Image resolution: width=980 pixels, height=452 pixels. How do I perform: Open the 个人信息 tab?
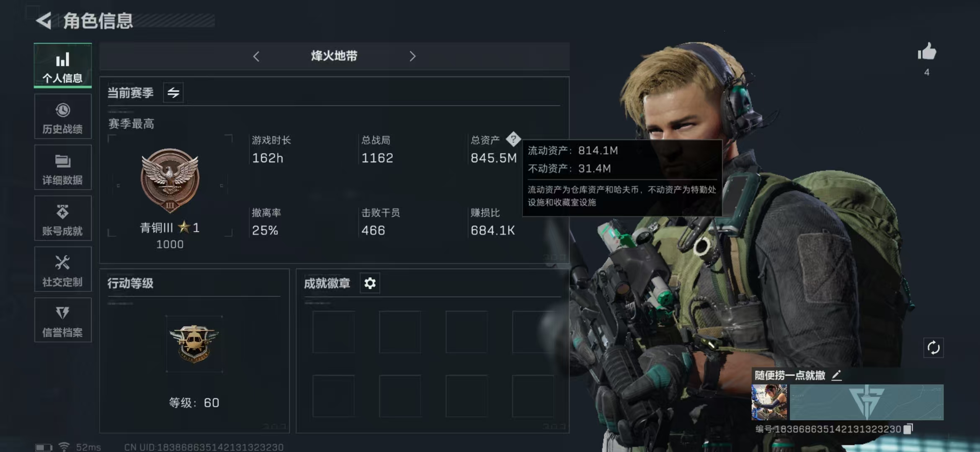point(63,66)
